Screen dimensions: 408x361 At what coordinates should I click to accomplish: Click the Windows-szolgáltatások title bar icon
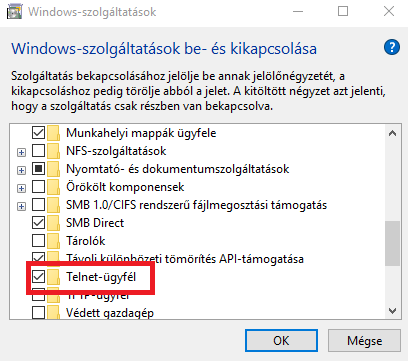(x=14, y=12)
